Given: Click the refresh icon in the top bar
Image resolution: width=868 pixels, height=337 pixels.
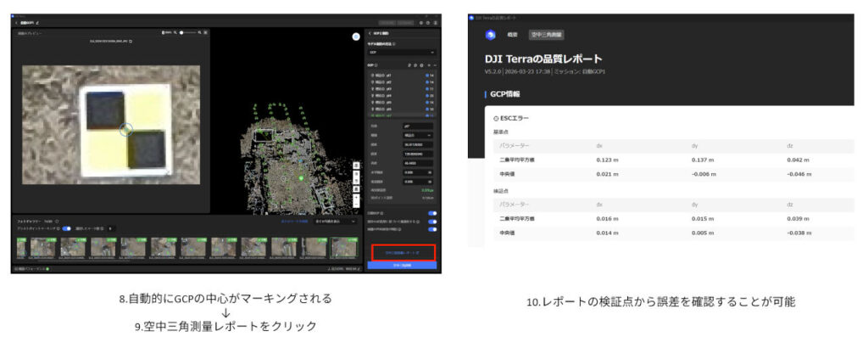Looking at the screenshot, I should tap(428, 23).
